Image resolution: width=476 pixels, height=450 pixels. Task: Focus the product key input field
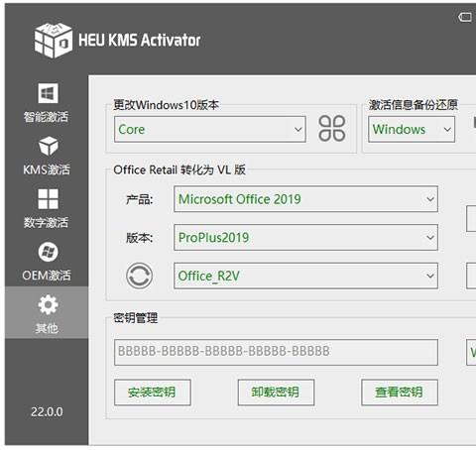tap(276, 352)
